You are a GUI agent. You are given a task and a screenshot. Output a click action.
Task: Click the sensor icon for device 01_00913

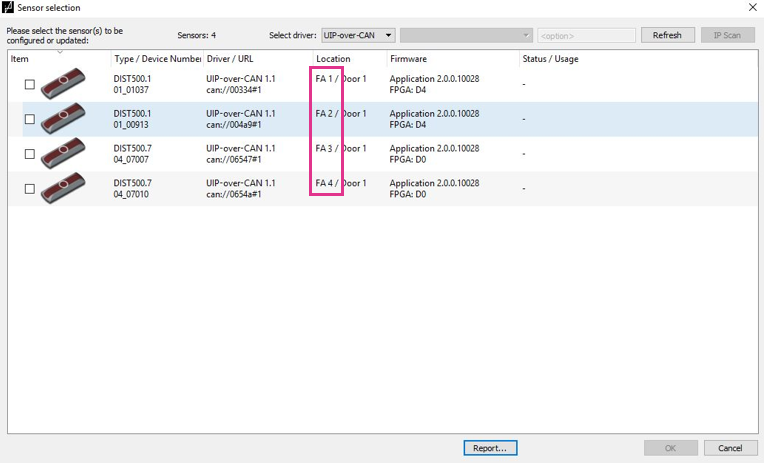[x=63, y=119]
